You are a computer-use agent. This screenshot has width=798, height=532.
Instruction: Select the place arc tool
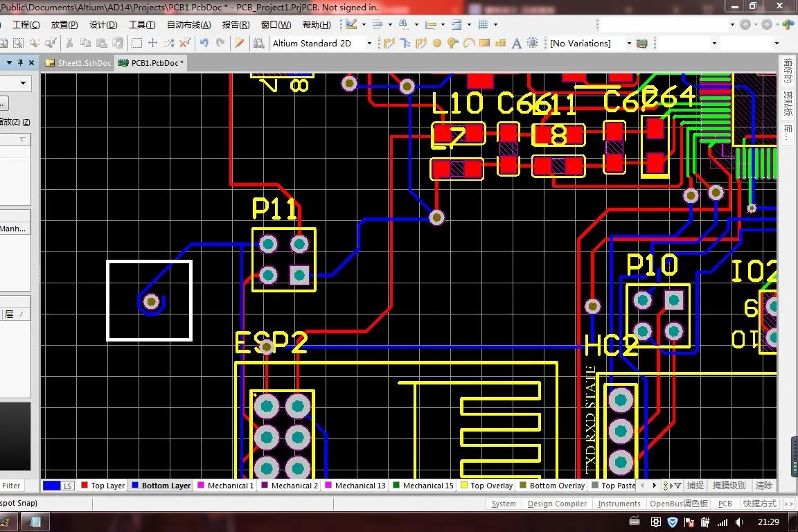pos(469,43)
